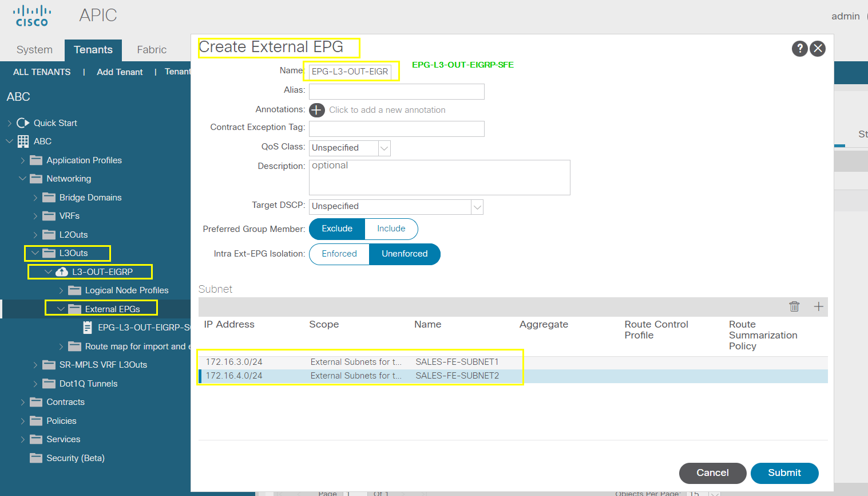Click the Bridge Domains folder icon
868x496 pixels.
(49, 197)
